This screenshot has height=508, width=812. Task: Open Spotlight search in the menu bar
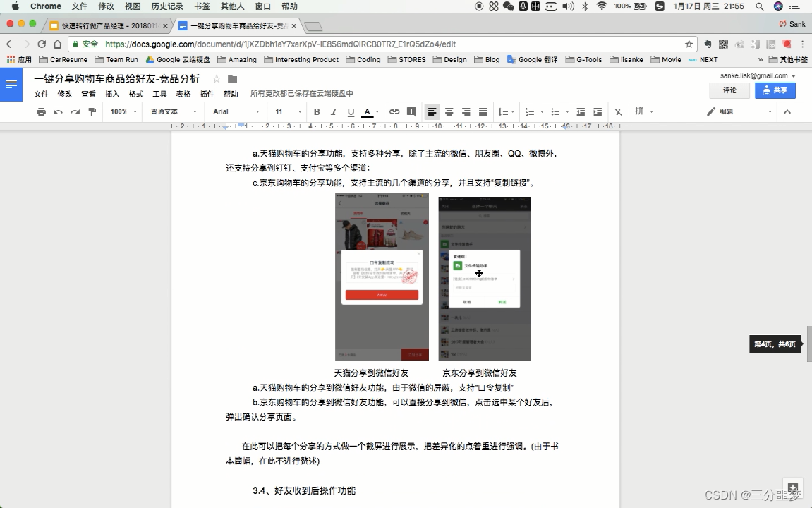point(759,6)
